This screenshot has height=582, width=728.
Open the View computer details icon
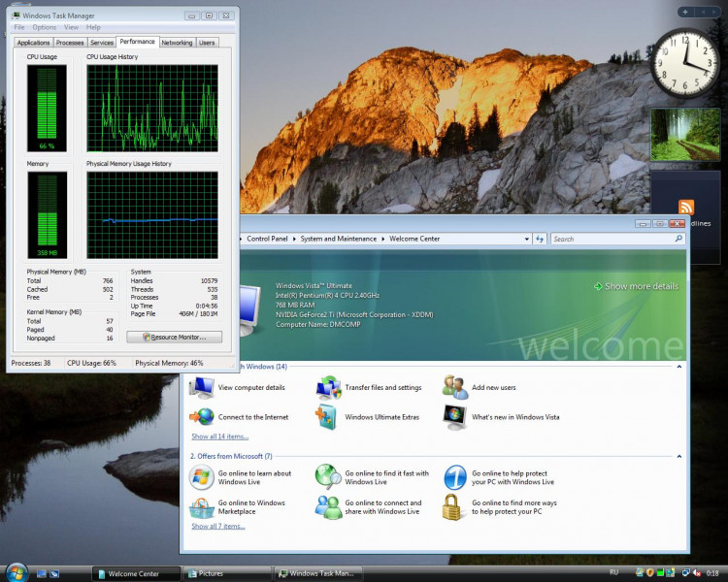(x=202, y=388)
